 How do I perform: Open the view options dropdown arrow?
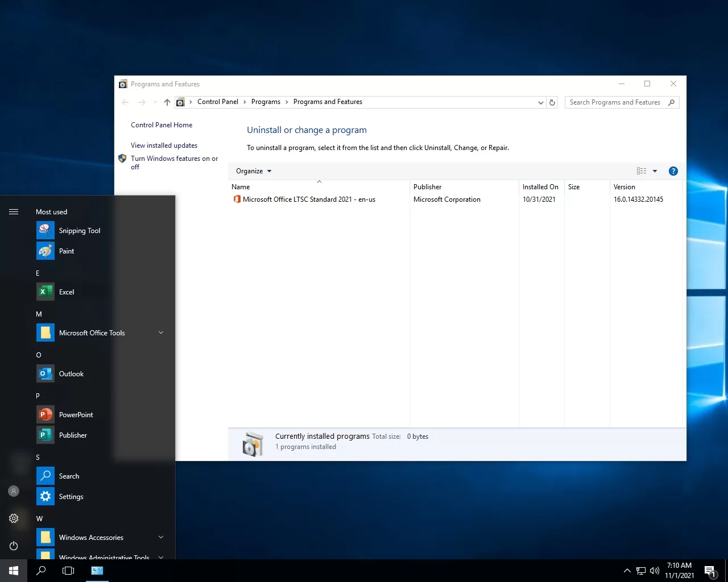655,171
